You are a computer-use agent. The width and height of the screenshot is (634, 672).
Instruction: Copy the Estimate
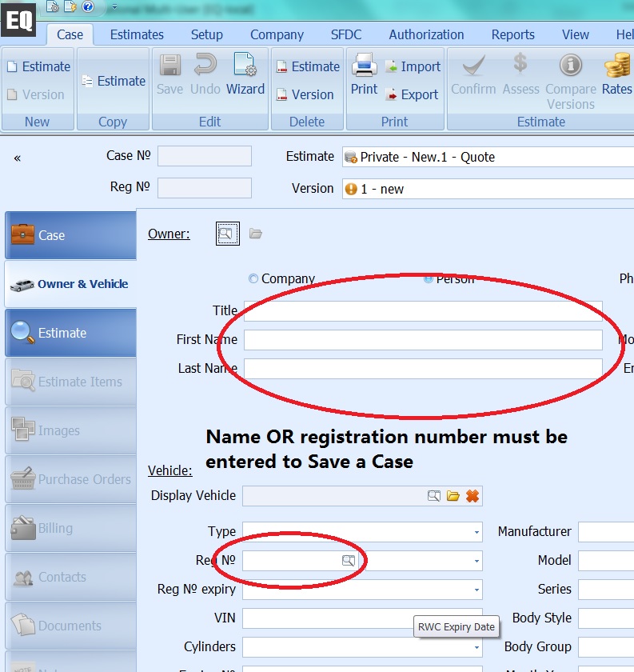[114, 81]
